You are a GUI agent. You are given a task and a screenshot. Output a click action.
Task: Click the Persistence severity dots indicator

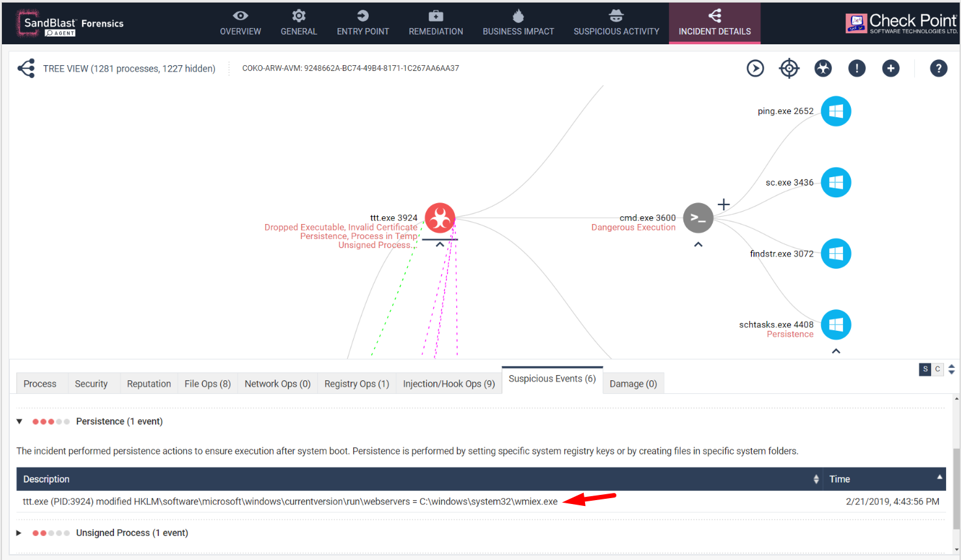[x=51, y=421]
